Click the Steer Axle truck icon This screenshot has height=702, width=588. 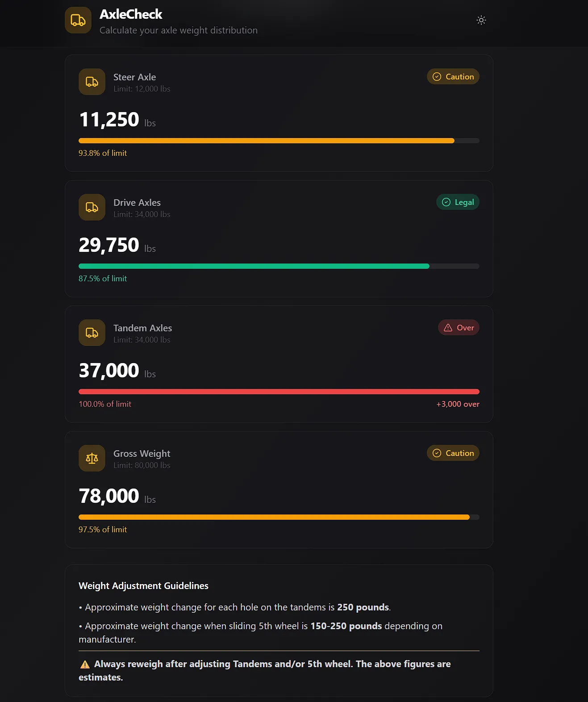pyautogui.click(x=92, y=82)
